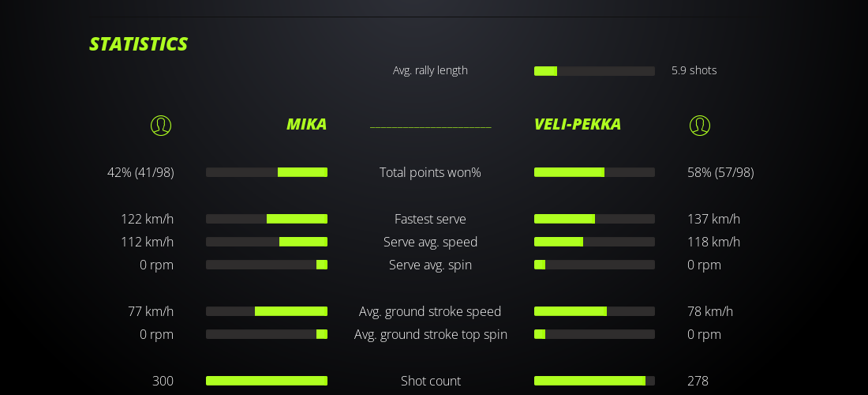Click Veli-Pekka's player avatar icon
This screenshot has width=868, height=395.
click(700, 125)
